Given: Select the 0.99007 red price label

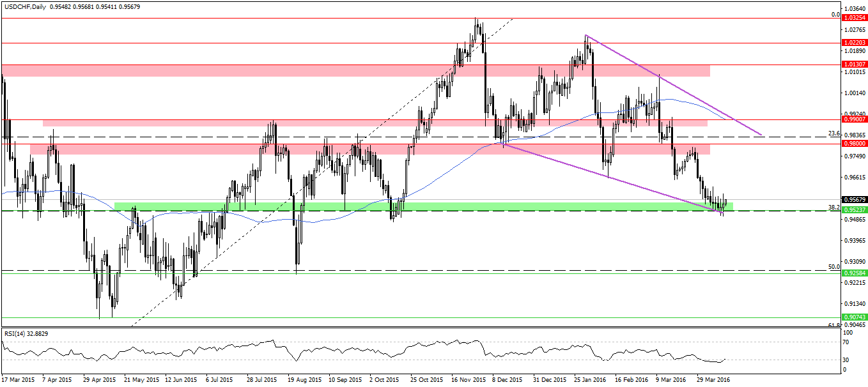Looking at the screenshot, I should 853,119.
